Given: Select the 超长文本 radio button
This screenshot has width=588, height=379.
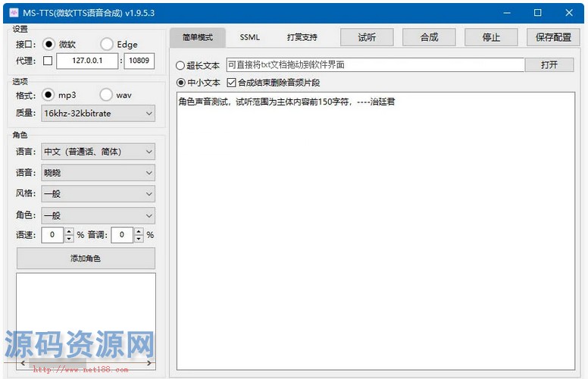Looking at the screenshot, I should [180, 66].
